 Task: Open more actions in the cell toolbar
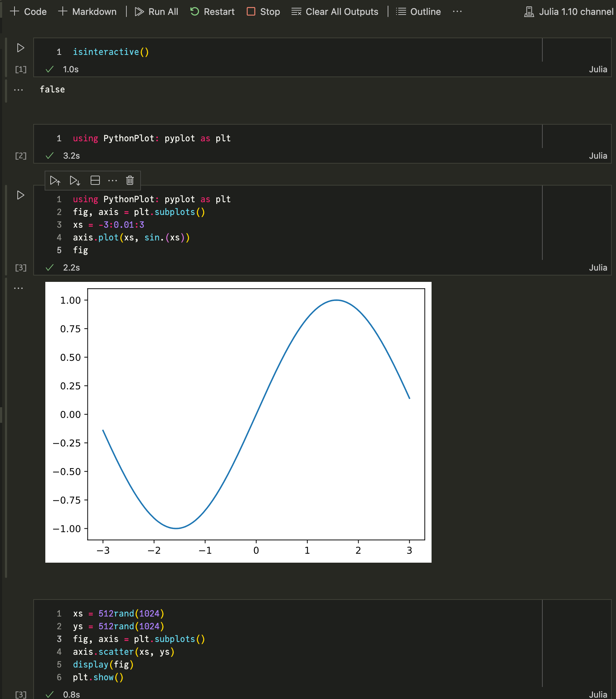pyautogui.click(x=113, y=181)
